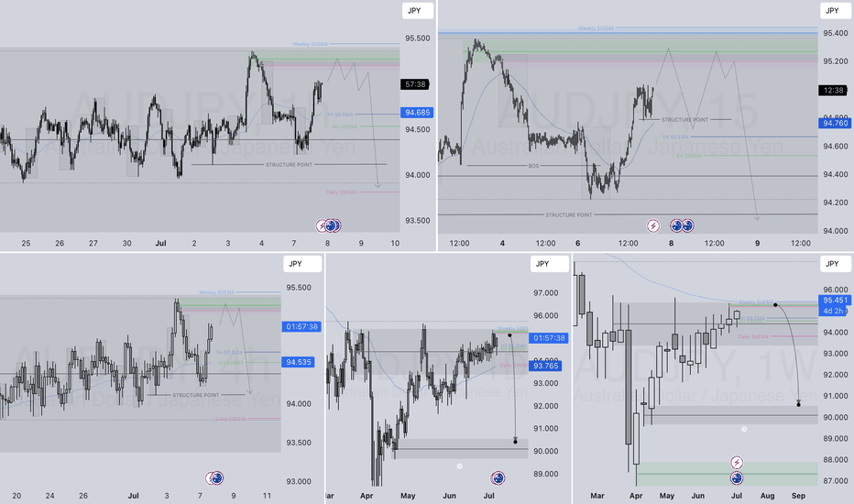The width and height of the screenshot is (854, 504).
Task: Click the Australia flag event icon on 4h chart
Action: pos(216,478)
